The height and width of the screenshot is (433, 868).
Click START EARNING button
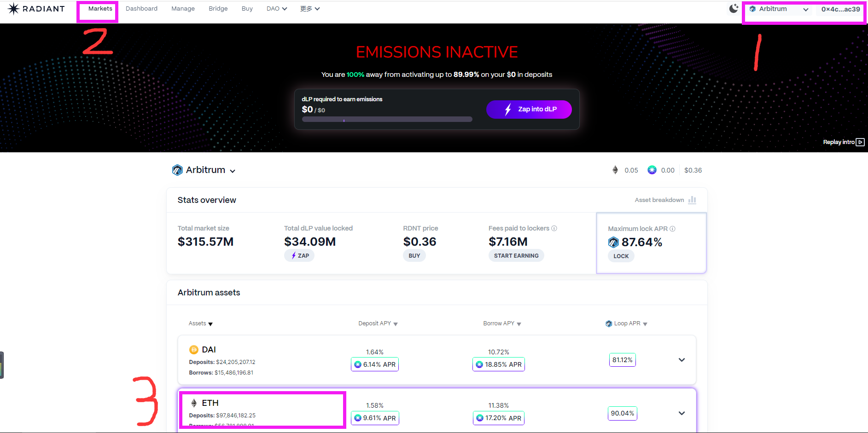(516, 256)
